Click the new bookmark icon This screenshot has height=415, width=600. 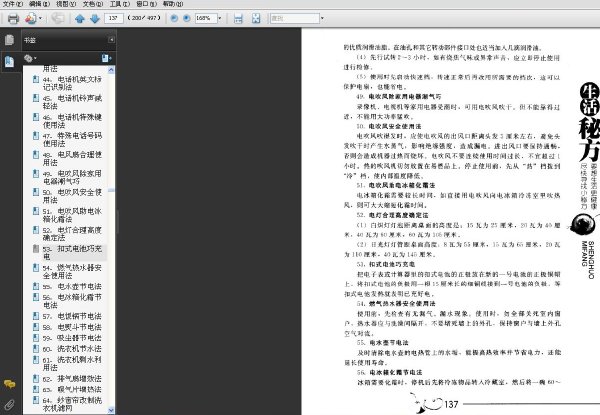(106, 58)
